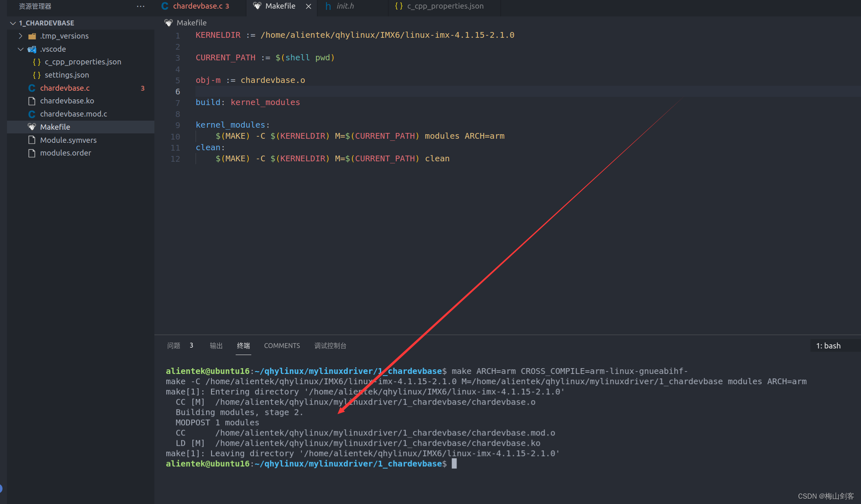Click the breadcrumb Makefile icon
The height and width of the screenshot is (504, 861).
click(168, 23)
